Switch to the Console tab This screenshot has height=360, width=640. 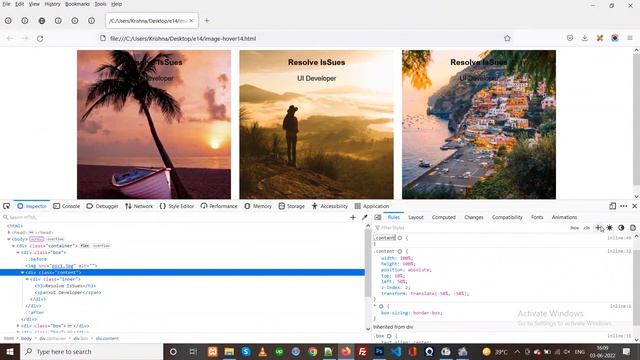[x=67, y=206]
